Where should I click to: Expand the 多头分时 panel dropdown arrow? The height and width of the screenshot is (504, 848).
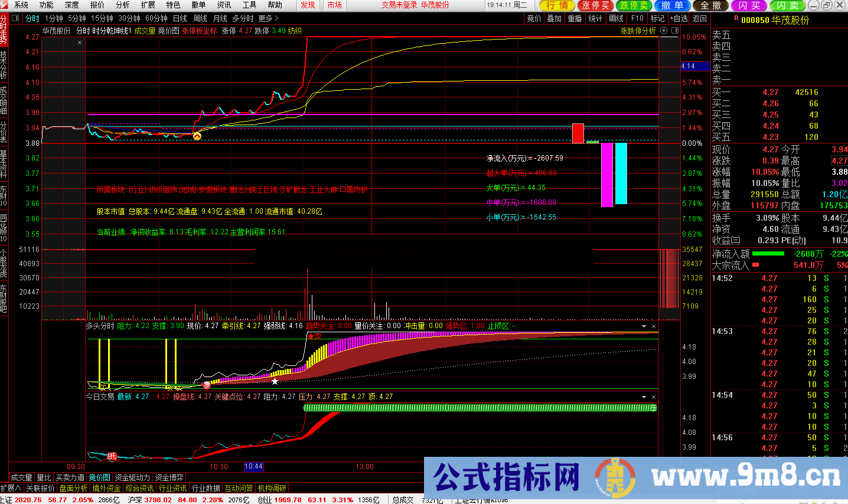point(644,326)
